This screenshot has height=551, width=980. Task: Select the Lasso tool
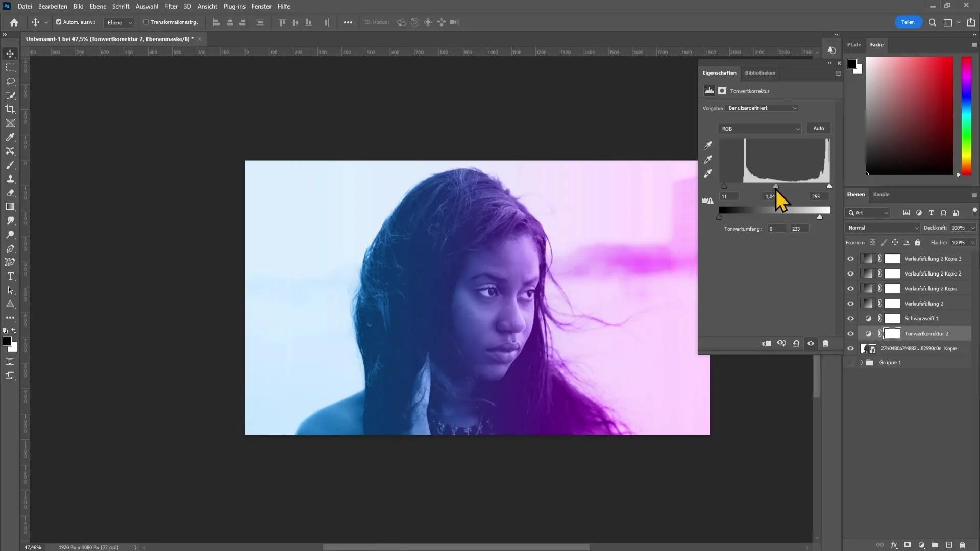pos(10,82)
